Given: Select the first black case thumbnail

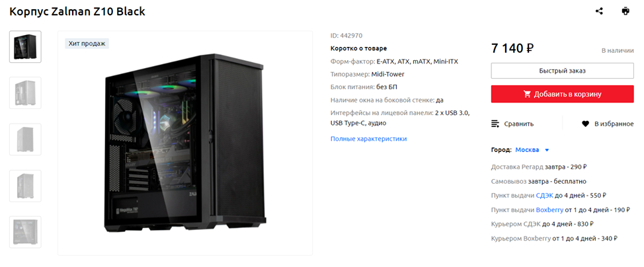Looking at the screenshot, I should [26, 46].
